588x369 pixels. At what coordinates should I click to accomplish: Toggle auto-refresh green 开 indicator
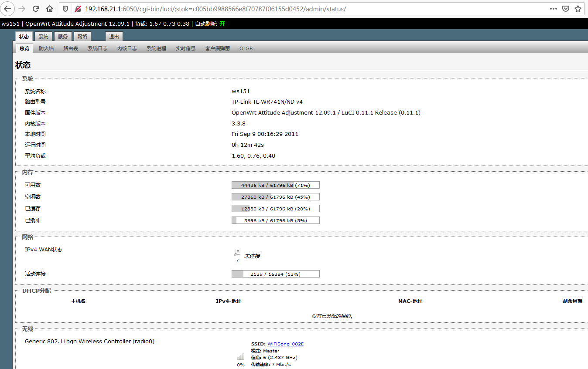pos(222,24)
